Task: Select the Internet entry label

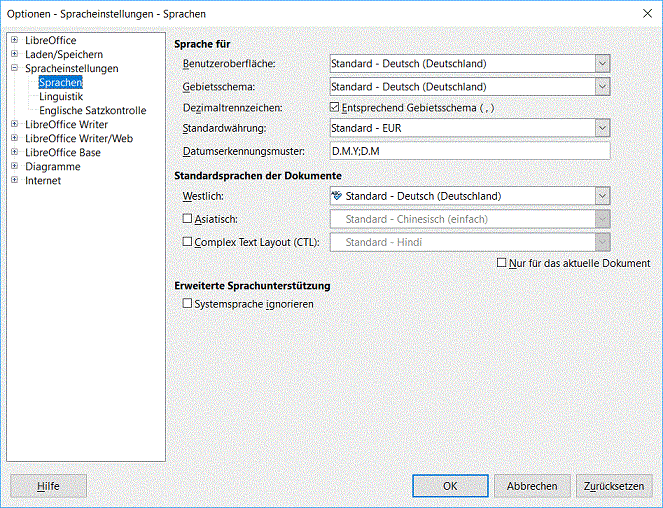Action: click(43, 180)
